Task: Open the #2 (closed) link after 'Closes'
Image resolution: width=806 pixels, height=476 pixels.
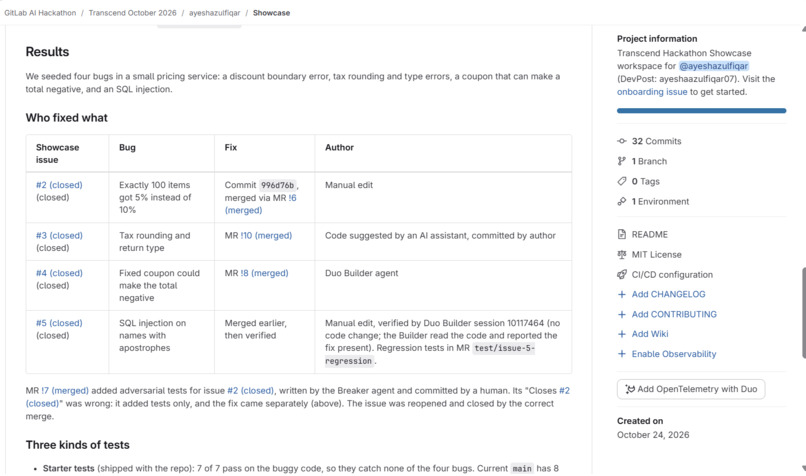Action: coord(564,391)
